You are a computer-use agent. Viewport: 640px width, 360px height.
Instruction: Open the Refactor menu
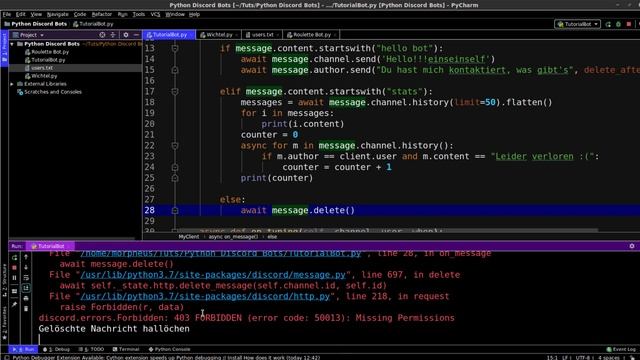point(102,14)
